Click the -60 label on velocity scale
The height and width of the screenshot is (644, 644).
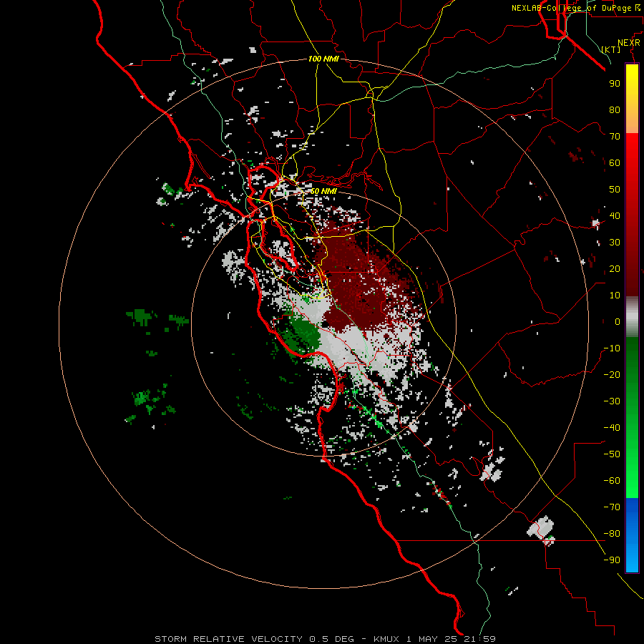click(612, 481)
